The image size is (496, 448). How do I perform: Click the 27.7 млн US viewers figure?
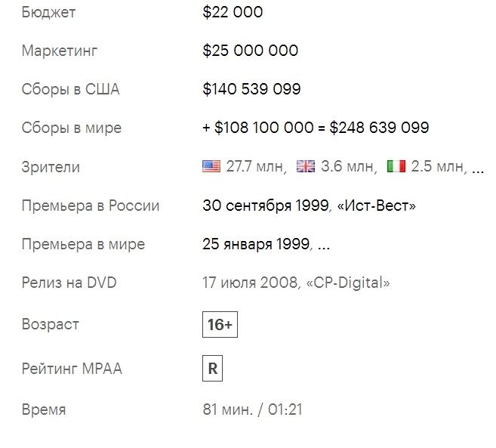(x=256, y=167)
